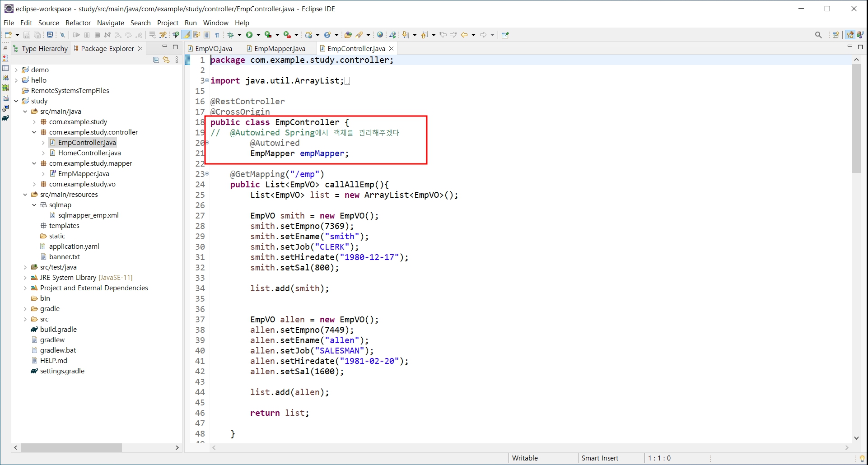Click the Open Web Browser toolbar icon
This screenshot has width=868, height=465.
coord(380,35)
